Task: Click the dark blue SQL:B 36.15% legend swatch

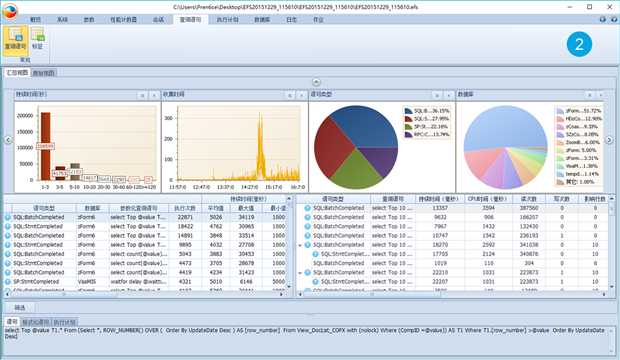Action: pos(408,111)
